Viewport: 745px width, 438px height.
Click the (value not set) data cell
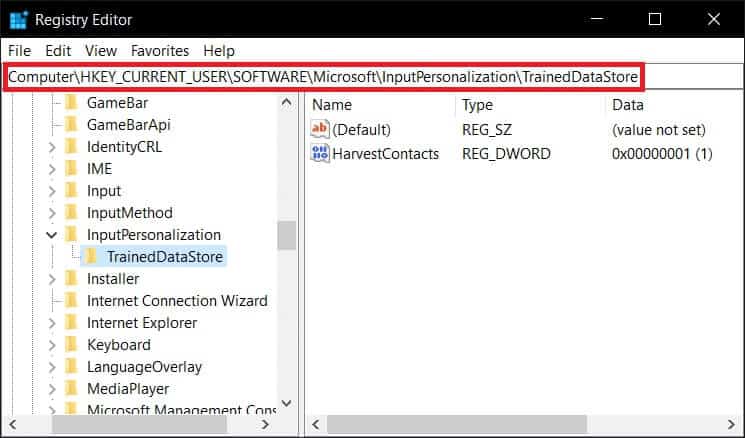coord(659,129)
